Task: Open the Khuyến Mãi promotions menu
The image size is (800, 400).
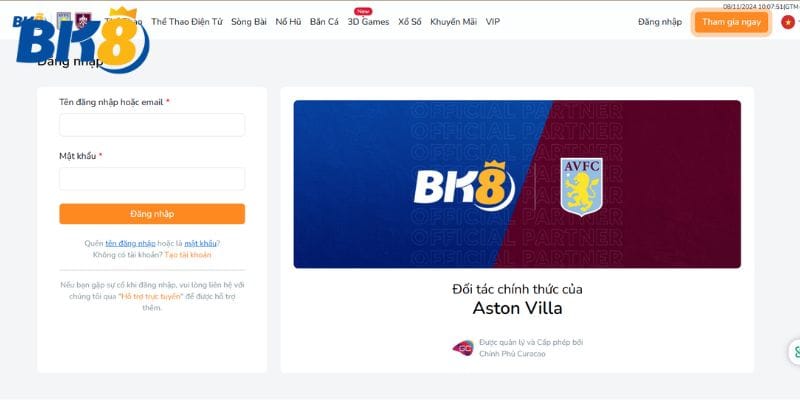Action: 453,22
